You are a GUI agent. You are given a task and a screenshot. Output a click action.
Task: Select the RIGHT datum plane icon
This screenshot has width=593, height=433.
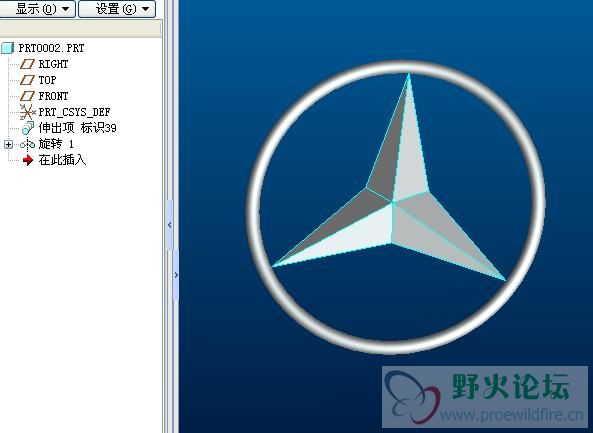(27, 64)
